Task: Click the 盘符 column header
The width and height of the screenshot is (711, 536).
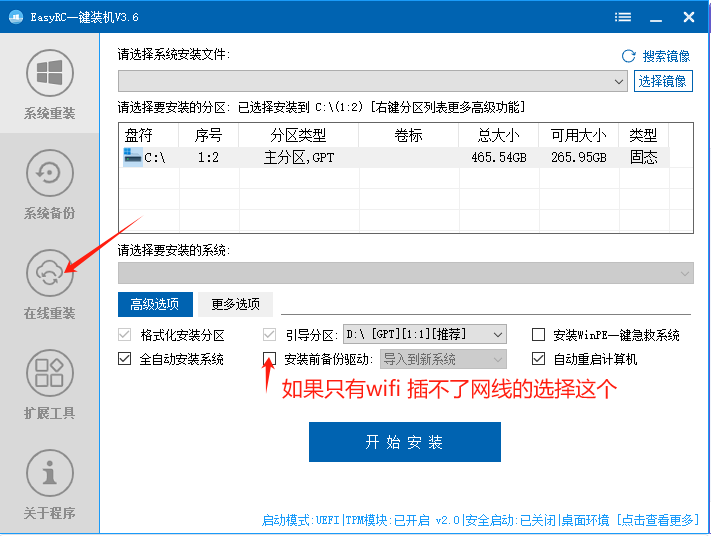Action: click(149, 135)
